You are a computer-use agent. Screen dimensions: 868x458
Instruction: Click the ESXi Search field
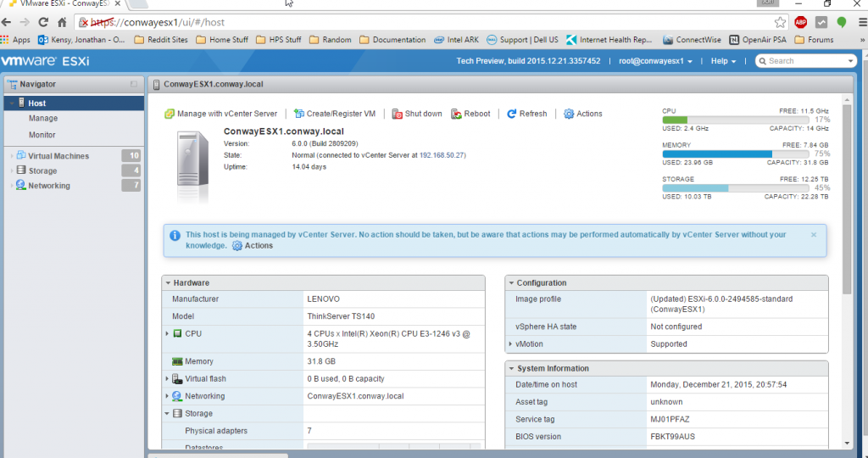tap(805, 61)
